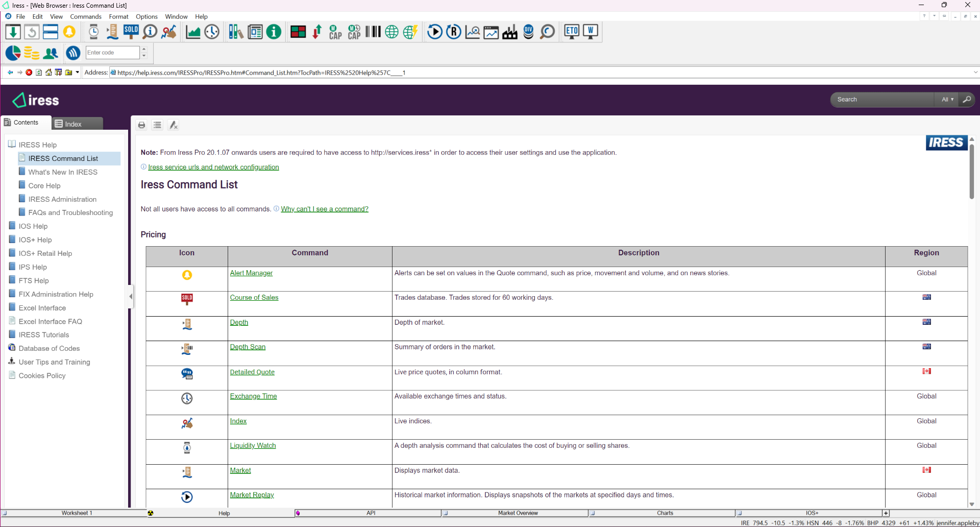980x527 pixels.
Task: Open the Window menu
Action: point(176,16)
